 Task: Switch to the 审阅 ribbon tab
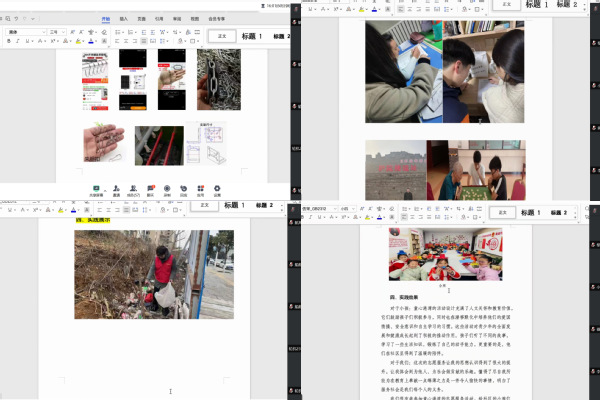coord(177,19)
